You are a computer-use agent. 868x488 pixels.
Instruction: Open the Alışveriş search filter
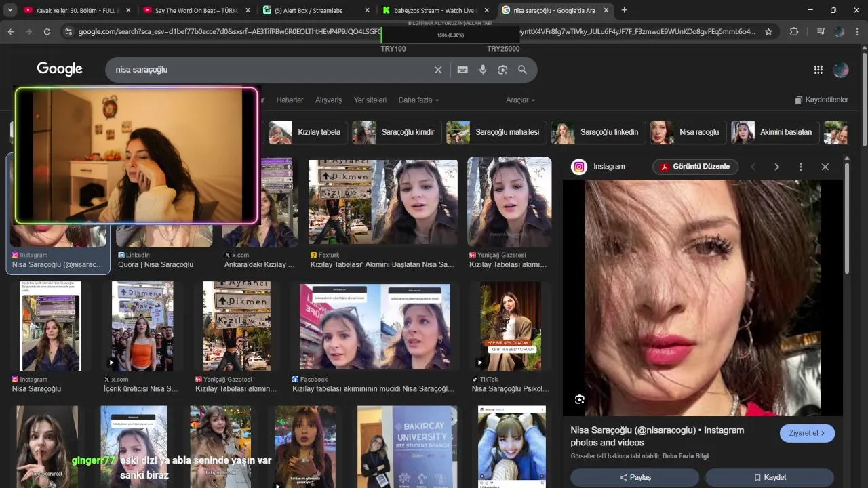point(328,100)
